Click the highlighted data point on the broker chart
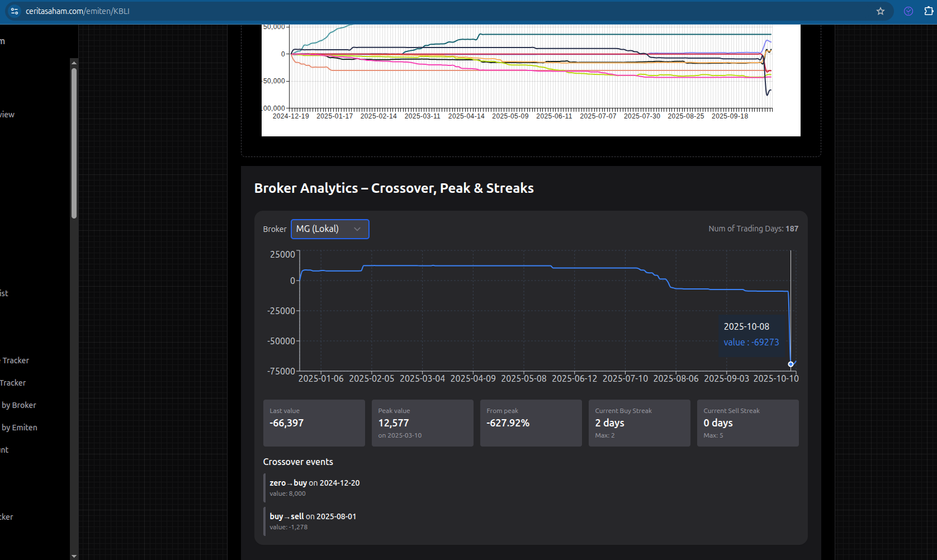The image size is (937, 560). (791, 364)
